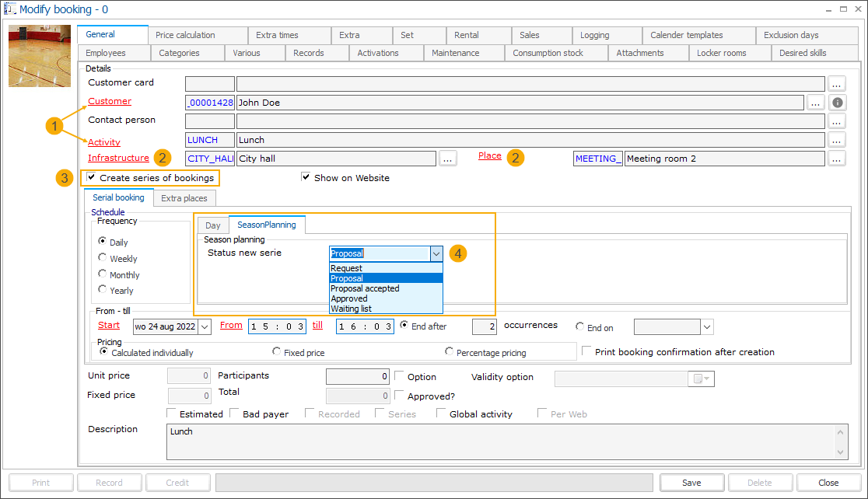Open the Activity lookup with the ellipsis button
The height and width of the screenshot is (499, 868).
(837, 139)
